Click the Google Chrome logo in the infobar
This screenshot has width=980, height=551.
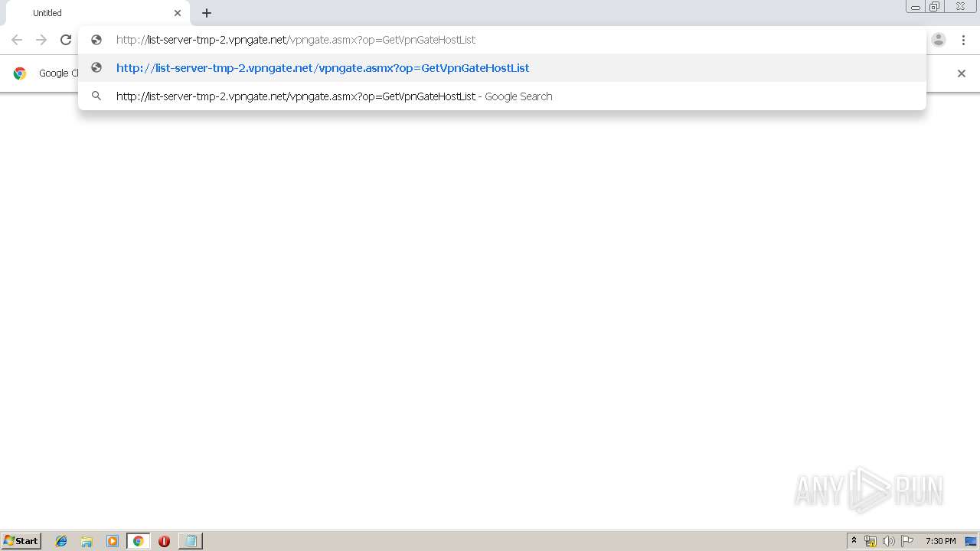(20, 73)
